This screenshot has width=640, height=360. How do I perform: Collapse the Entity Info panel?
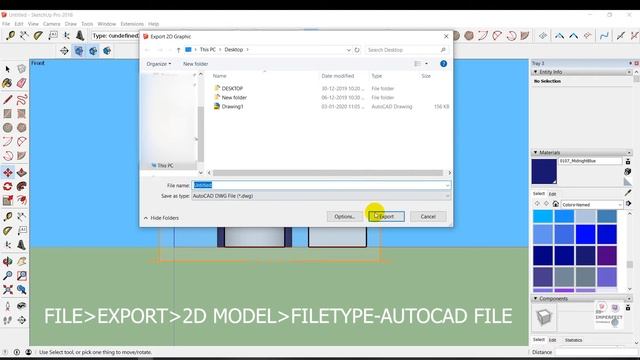(535, 72)
